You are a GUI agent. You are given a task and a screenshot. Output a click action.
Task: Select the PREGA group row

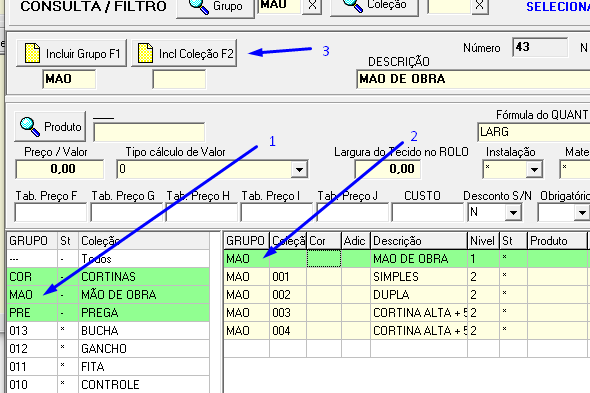(x=108, y=313)
